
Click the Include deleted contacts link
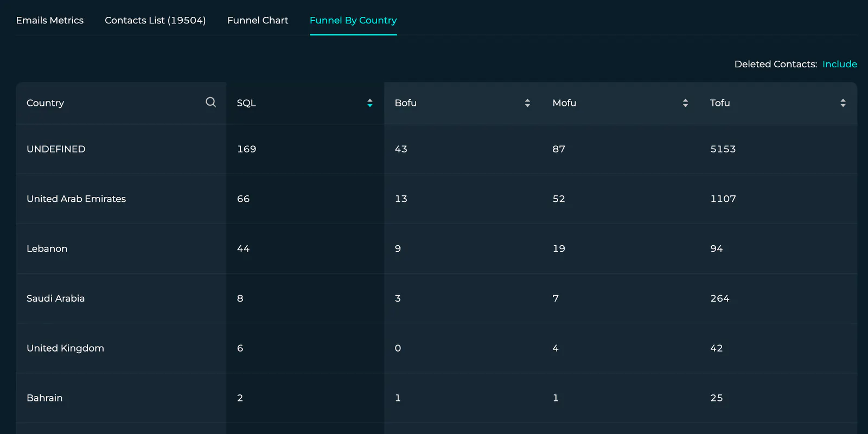840,64
